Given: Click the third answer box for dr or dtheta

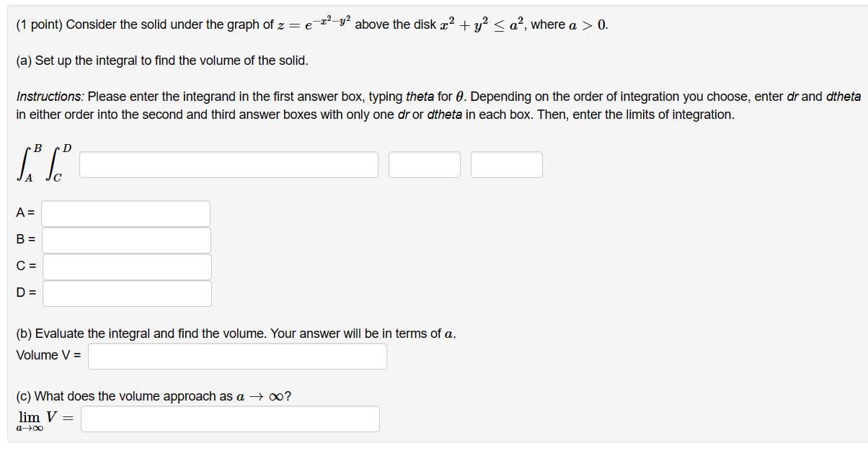Looking at the screenshot, I should click(x=506, y=164).
